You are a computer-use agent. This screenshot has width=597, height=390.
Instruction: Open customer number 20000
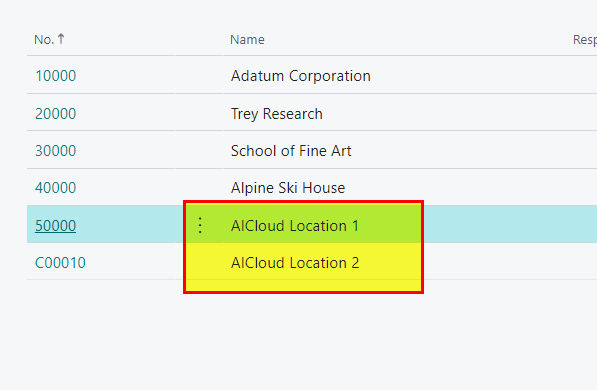pyautogui.click(x=56, y=113)
